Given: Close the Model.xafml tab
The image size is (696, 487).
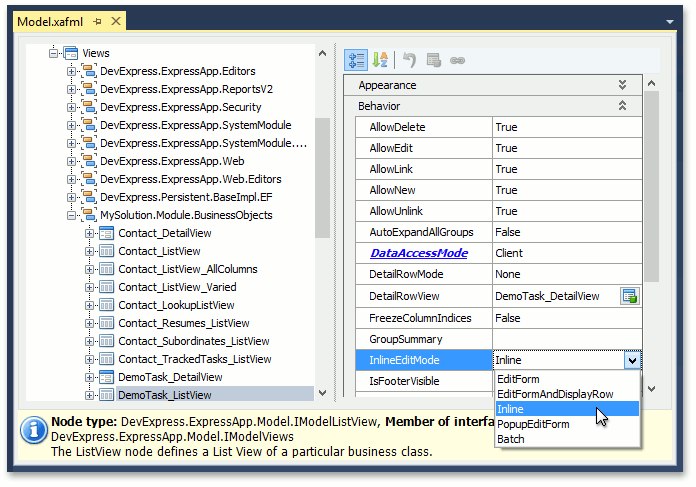Looking at the screenshot, I should [x=116, y=21].
